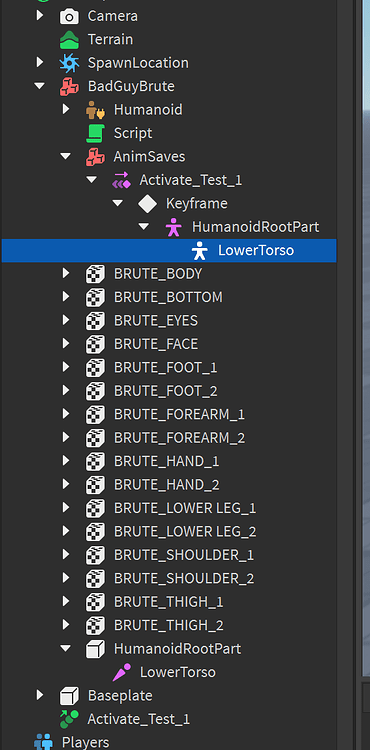The height and width of the screenshot is (750, 370).
Task: Expand the BRUTE_BODY mesh part
Action: click(x=66, y=274)
